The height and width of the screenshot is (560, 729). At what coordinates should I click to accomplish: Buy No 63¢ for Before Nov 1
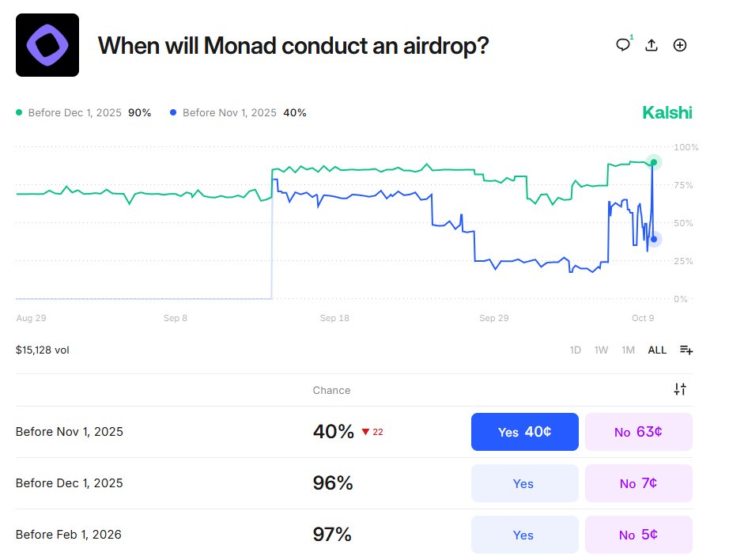pos(638,432)
